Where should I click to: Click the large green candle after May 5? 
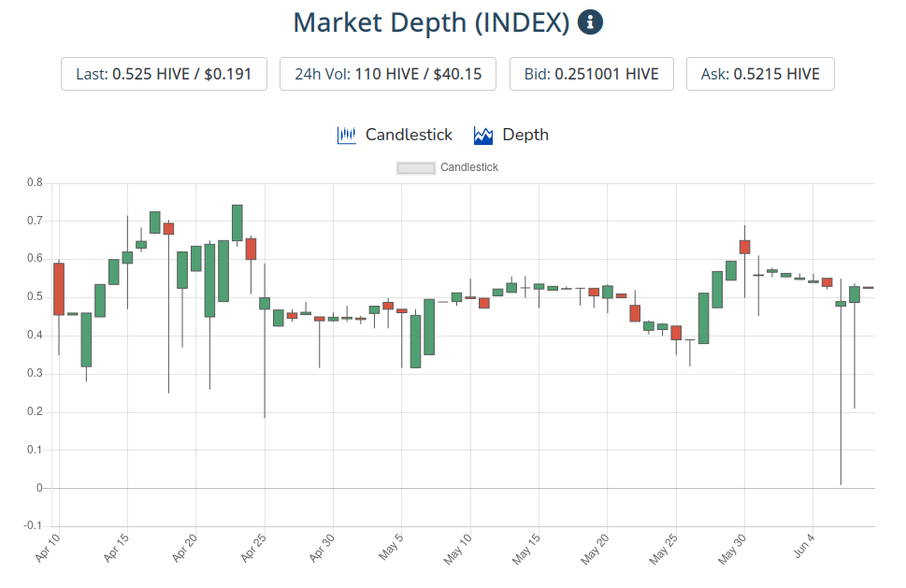click(x=429, y=327)
